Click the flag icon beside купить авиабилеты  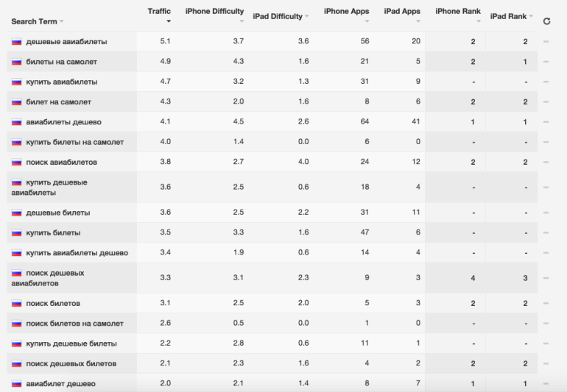coord(17,82)
